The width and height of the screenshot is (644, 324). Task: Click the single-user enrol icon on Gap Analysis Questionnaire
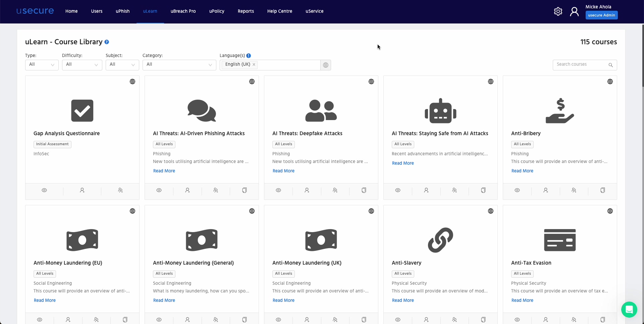coord(82,191)
